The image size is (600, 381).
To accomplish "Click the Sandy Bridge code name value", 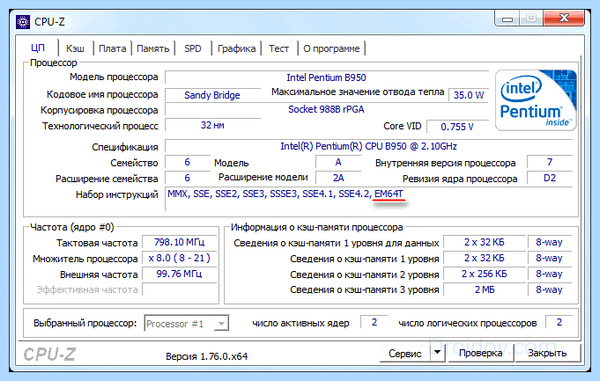I will (x=212, y=95).
